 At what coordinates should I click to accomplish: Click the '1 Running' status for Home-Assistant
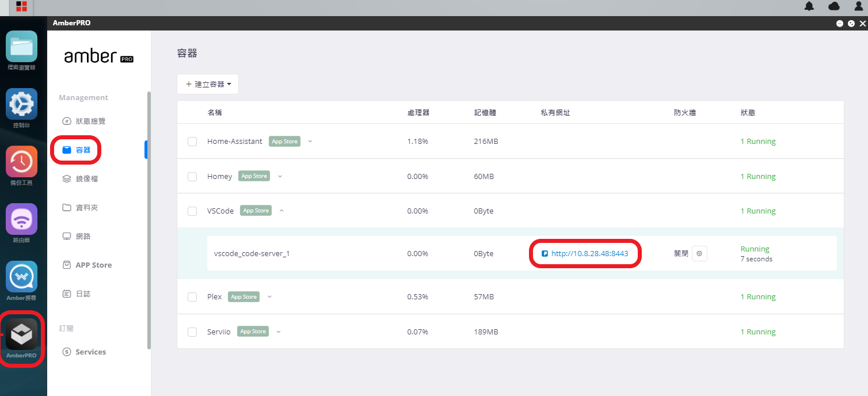(x=758, y=142)
